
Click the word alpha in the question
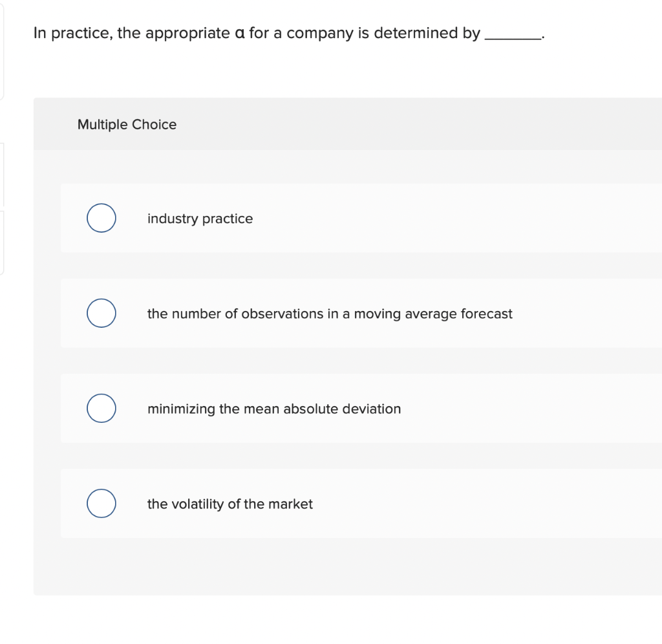click(237, 33)
